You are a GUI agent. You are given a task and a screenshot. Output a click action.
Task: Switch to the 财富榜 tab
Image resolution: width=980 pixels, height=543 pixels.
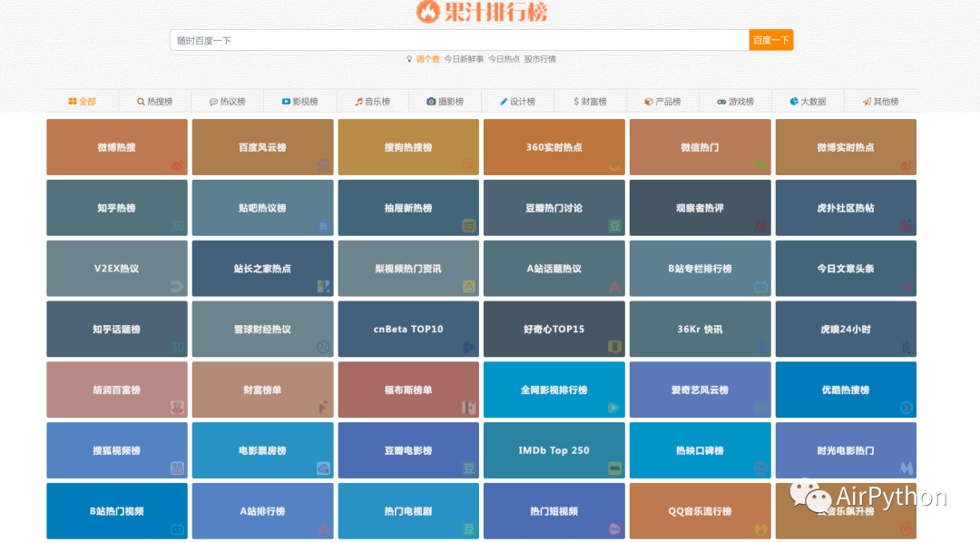click(x=590, y=102)
